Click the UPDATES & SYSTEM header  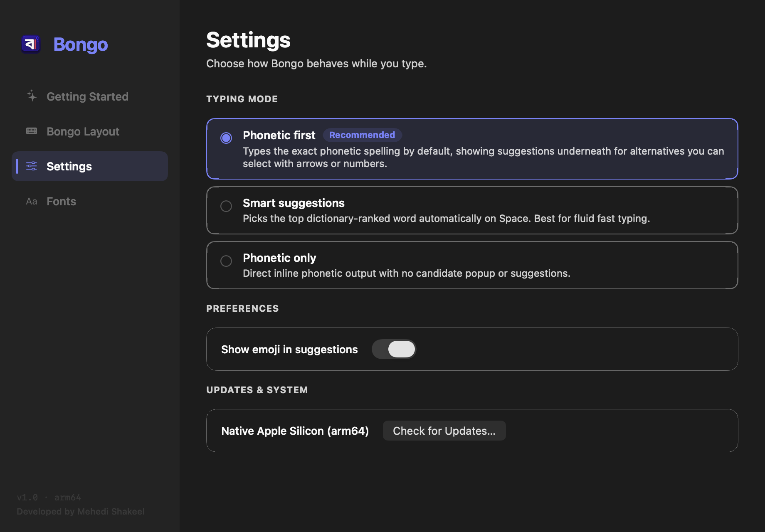click(x=257, y=390)
